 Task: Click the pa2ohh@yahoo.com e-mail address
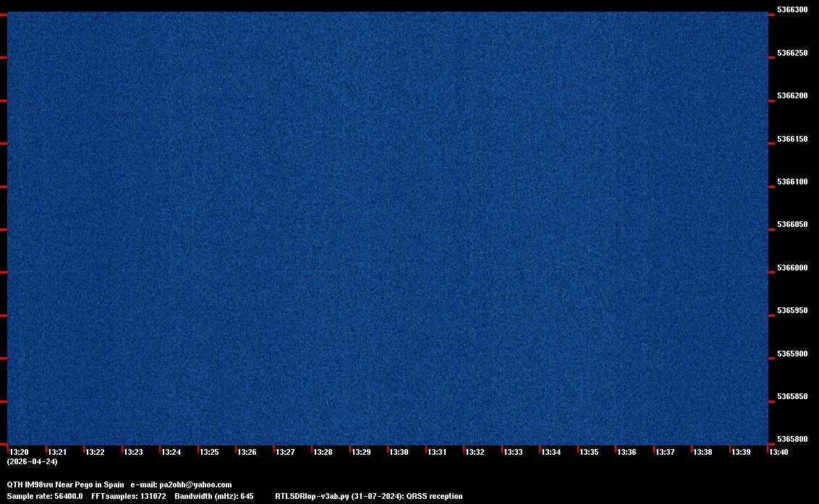(x=195, y=484)
